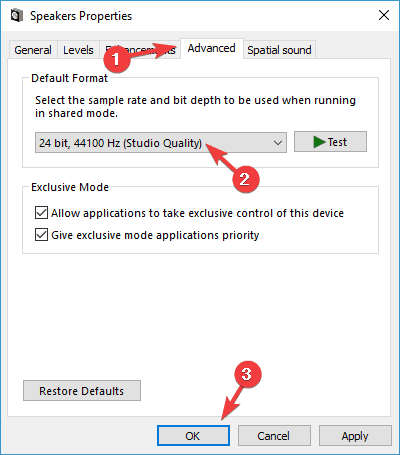Close the Speakers Properties dialog with X
The image size is (400, 455).
coord(384,15)
